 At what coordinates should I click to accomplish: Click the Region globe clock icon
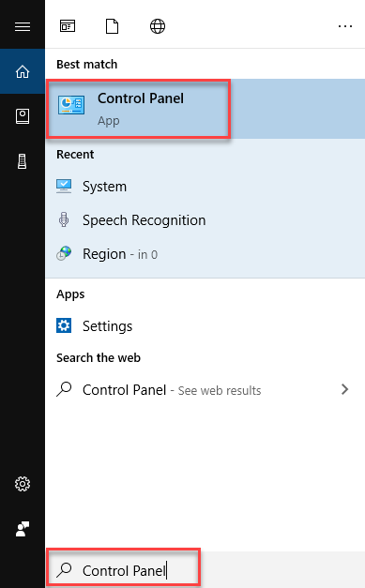click(64, 253)
